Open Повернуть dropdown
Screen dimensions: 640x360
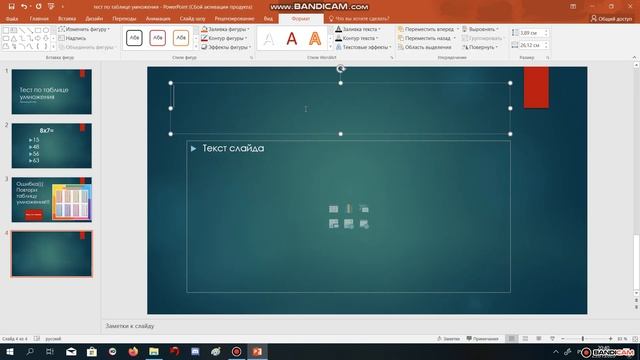(x=480, y=47)
